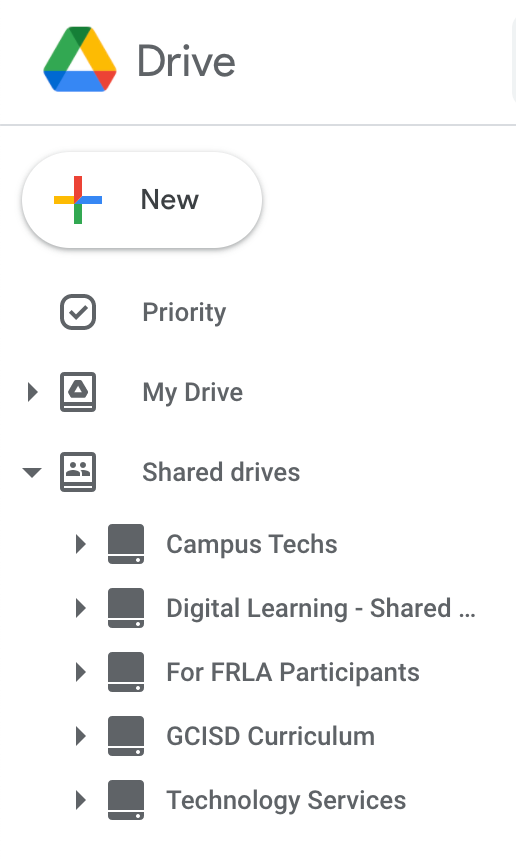Collapse the Shared drives section arrow
Image resolution: width=516 pixels, height=860 pixels.
[x=32, y=472]
